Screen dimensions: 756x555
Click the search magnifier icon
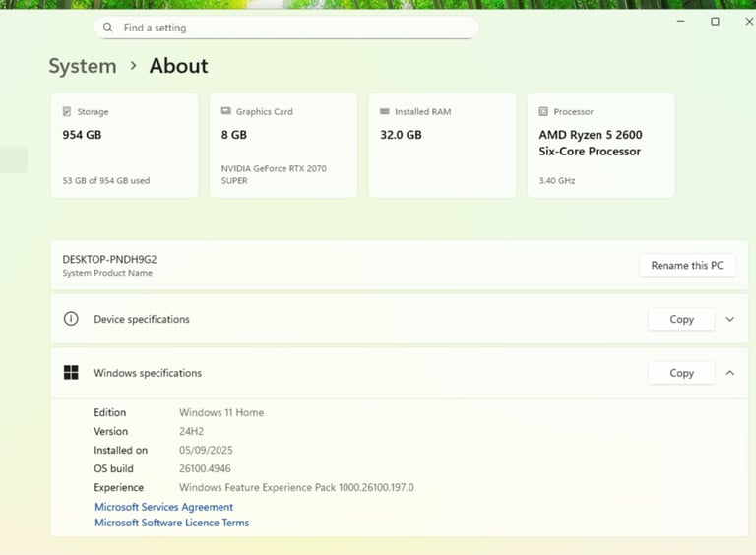108,28
